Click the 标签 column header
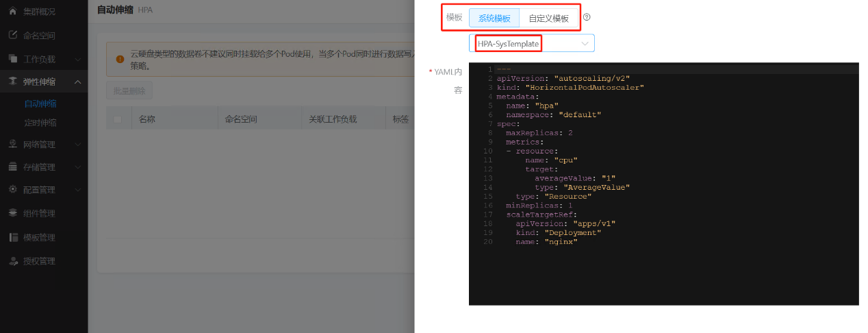Screen dimensions: 868x333 [x=400, y=119]
